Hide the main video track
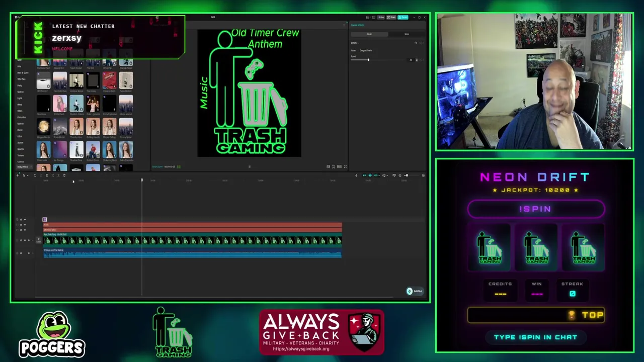The image size is (644, 362). 25,240
